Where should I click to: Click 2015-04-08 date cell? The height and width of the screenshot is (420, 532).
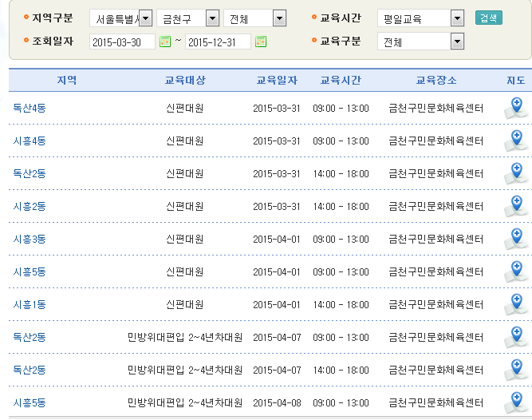point(277,402)
